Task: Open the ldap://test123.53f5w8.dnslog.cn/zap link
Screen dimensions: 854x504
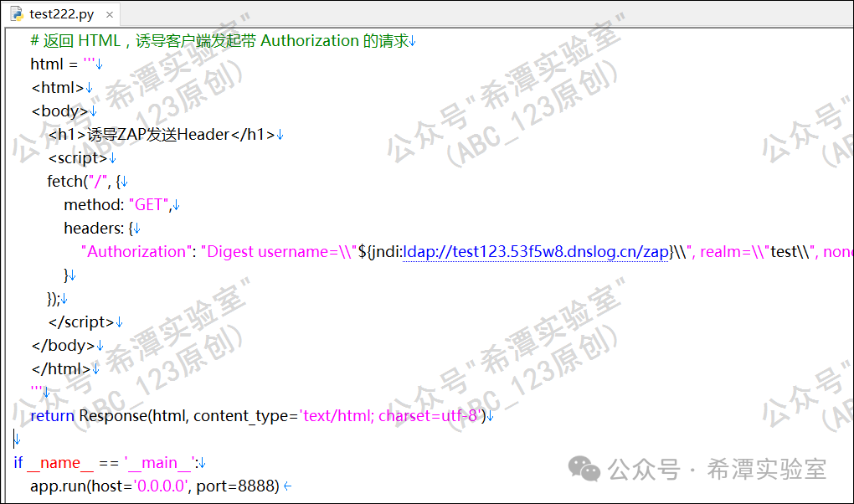Action: tap(535, 252)
